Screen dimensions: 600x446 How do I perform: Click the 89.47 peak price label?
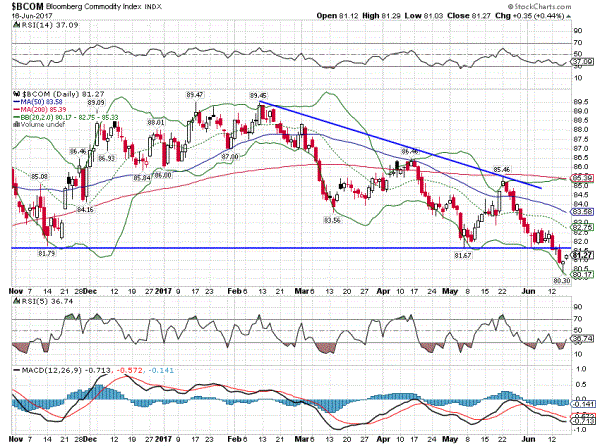[196, 94]
